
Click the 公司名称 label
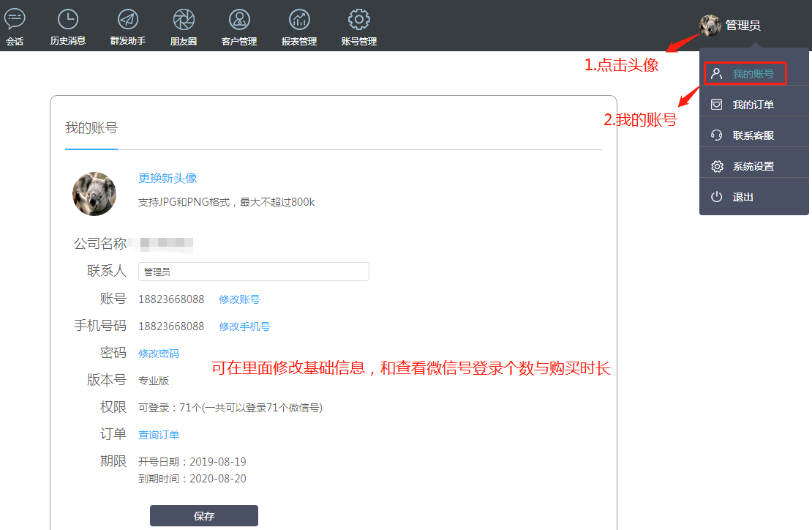point(100,244)
